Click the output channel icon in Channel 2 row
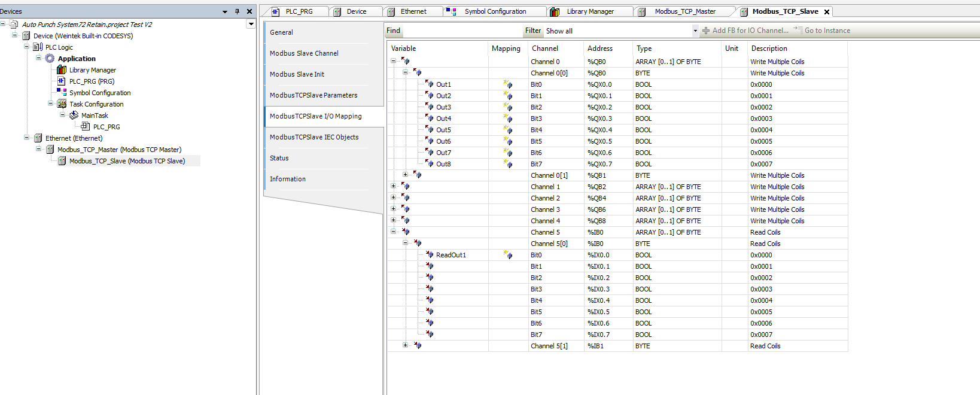980x395 pixels. (406, 198)
